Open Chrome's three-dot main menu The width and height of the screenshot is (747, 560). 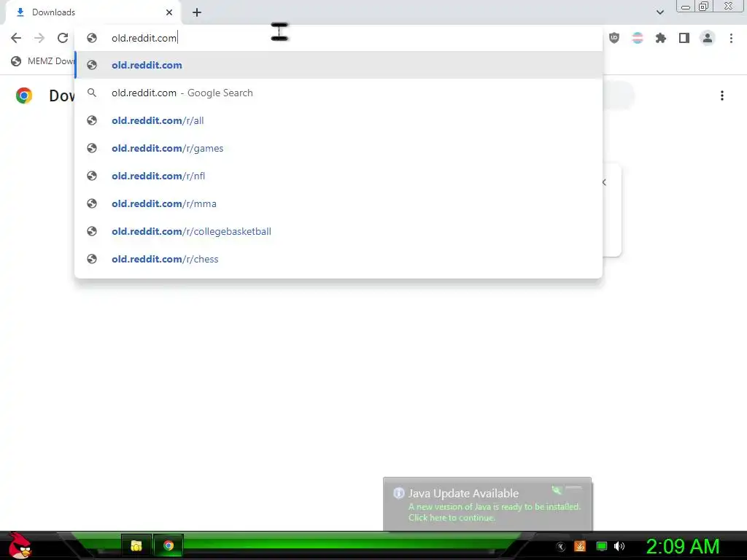click(731, 38)
